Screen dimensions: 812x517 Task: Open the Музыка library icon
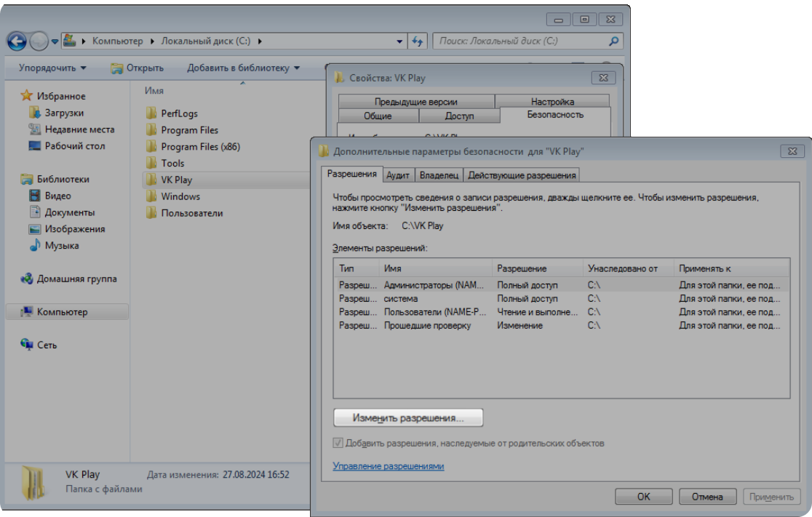(34, 246)
